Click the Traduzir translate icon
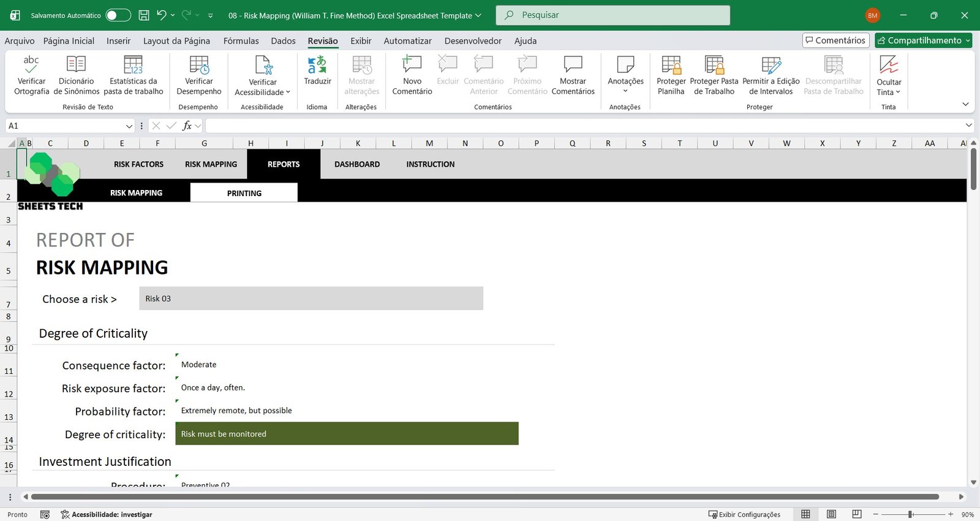Image resolution: width=980 pixels, height=521 pixels. click(317, 64)
